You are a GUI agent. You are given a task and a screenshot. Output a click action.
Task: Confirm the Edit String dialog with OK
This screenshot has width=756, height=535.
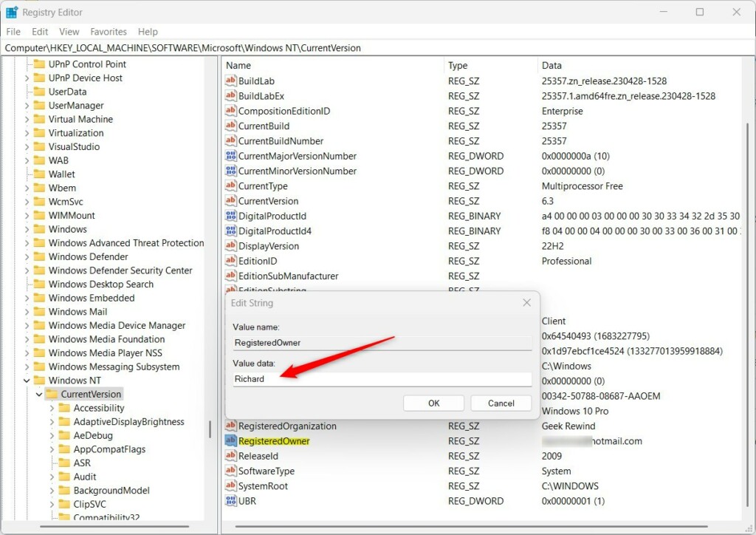[x=433, y=403]
